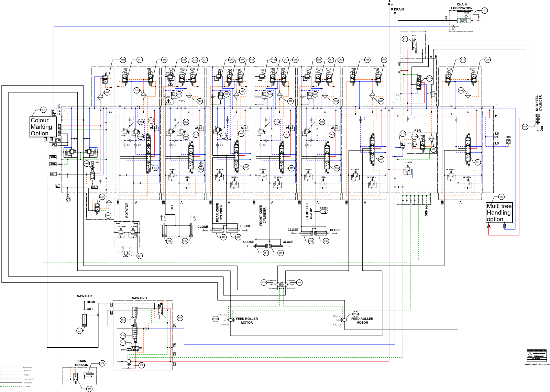The image size is (550, 392).
Task: Select the REAR KNIFE CYLINDER label
Action: (219, 213)
